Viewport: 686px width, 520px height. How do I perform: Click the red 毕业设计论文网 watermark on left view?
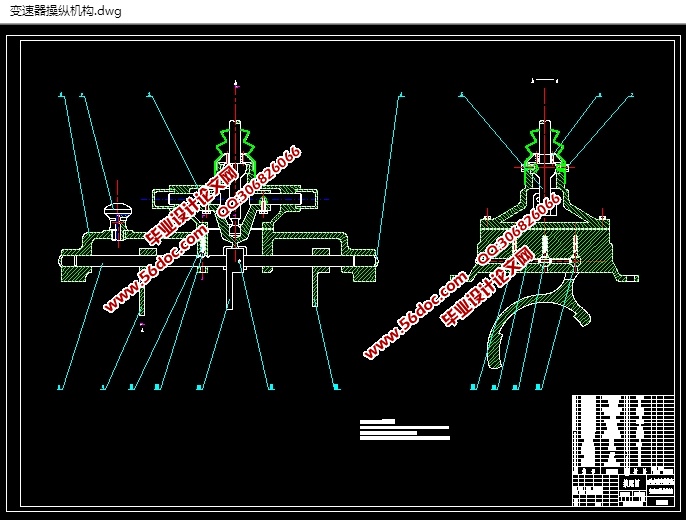tap(192, 207)
